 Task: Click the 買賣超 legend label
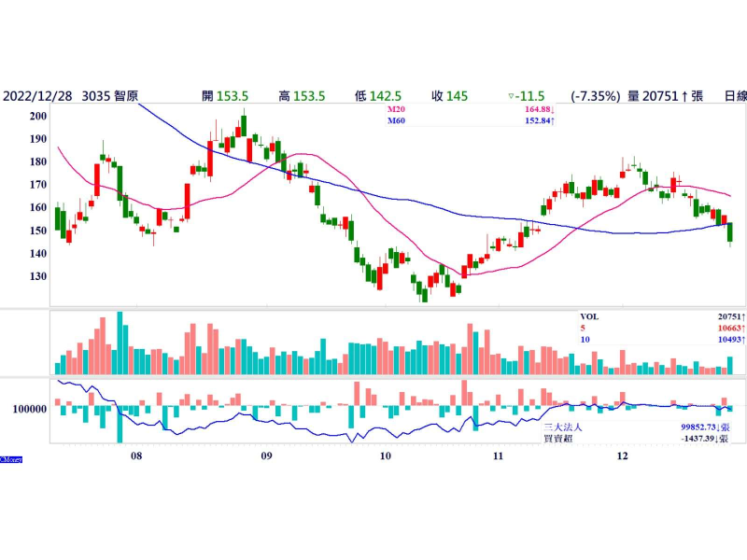pos(557,439)
